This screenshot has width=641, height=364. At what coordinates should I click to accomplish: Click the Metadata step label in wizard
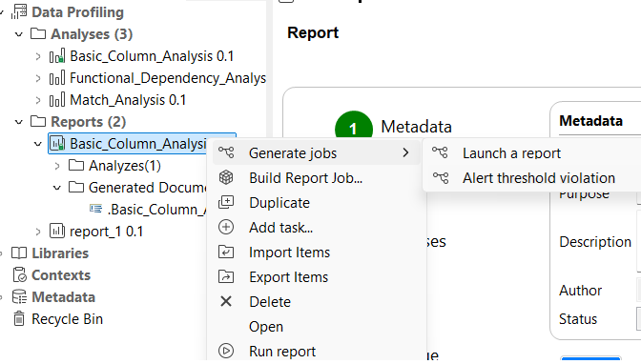coord(416,127)
